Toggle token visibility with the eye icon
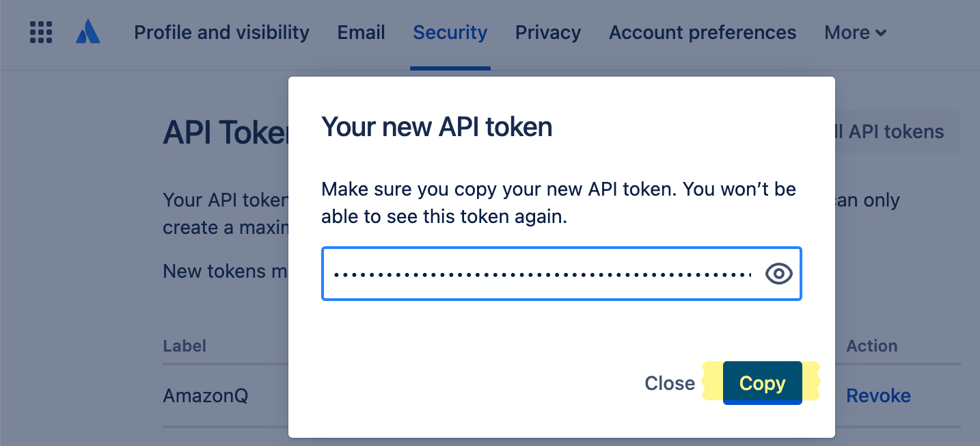This screenshot has width=980, height=446. coord(778,274)
